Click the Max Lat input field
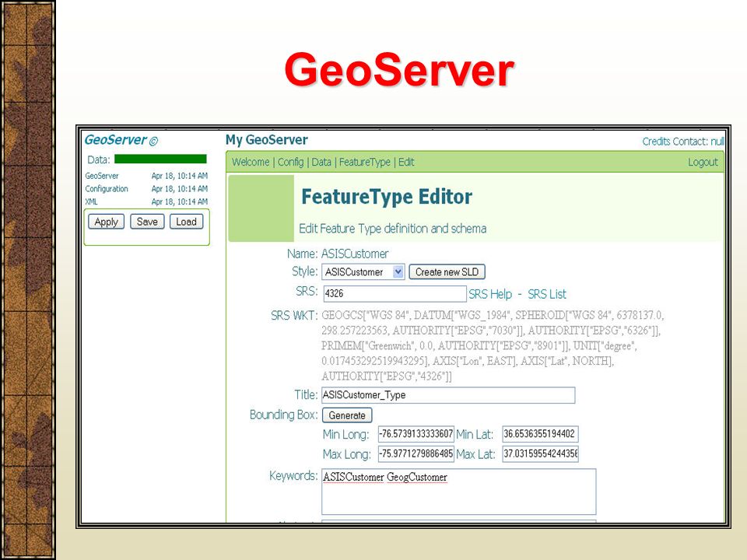Viewport: 747px width, 560px height. (540, 453)
